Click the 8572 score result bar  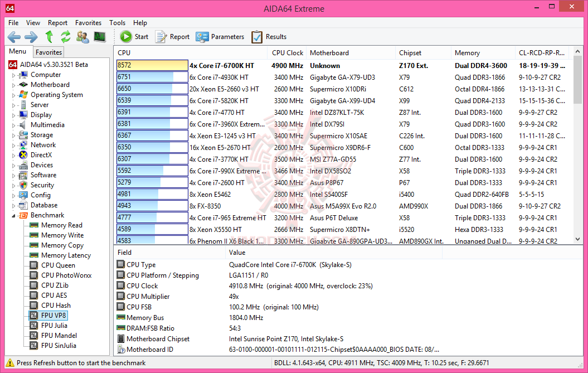152,65
